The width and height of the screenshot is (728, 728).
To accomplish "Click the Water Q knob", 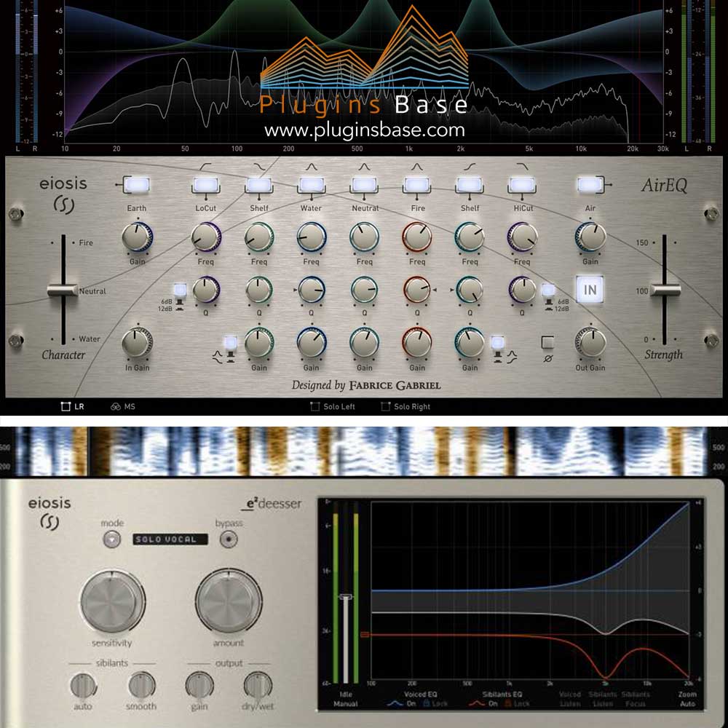I will coord(311,290).
